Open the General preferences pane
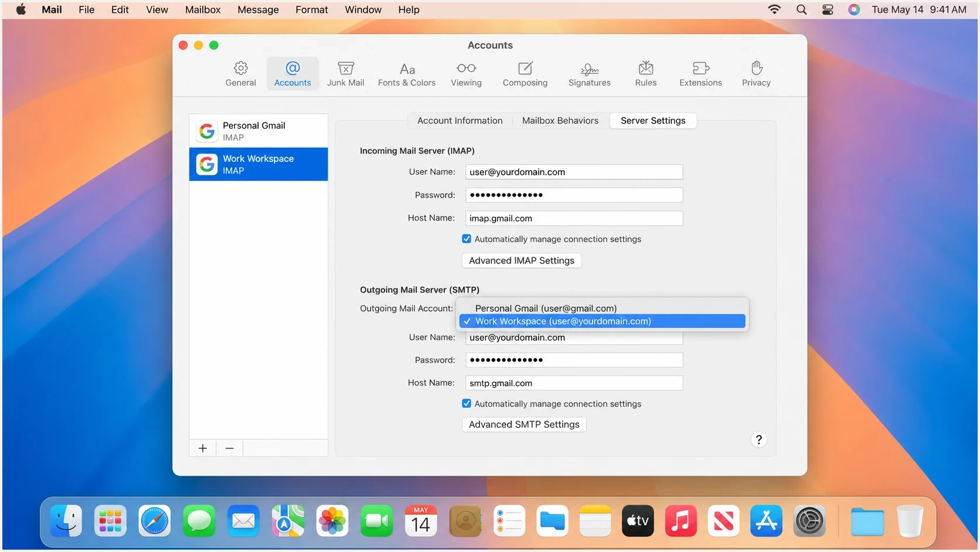Screen dimensions: 980x552 pos(240,74)
